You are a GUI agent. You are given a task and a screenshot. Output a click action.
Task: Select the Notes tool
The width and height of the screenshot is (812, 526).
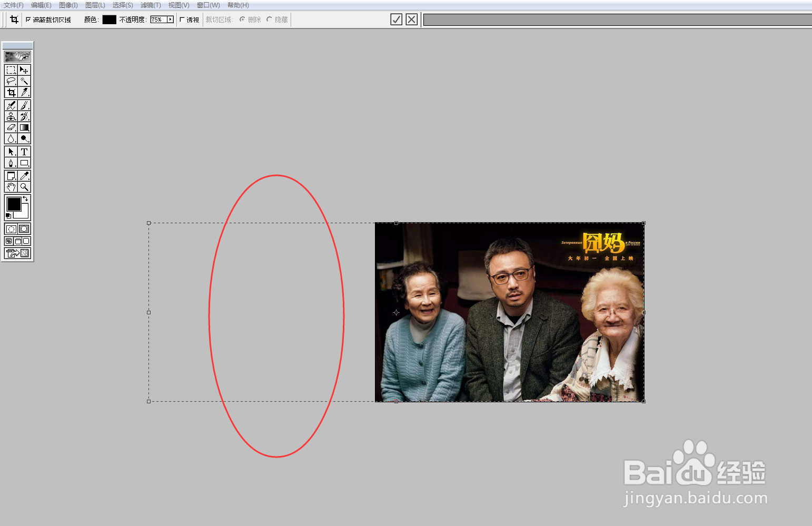point(11,176)
